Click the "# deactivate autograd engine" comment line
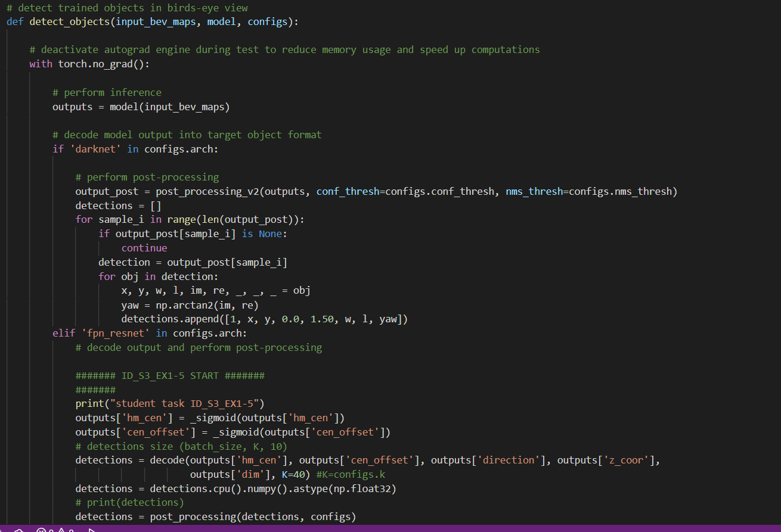Viewport: 781px width, 532px height. coord(284,49)
